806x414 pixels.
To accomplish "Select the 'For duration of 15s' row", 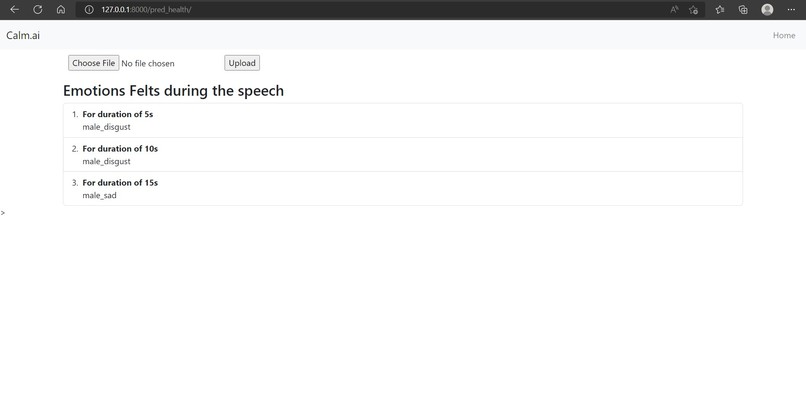I will pos(402,188).
